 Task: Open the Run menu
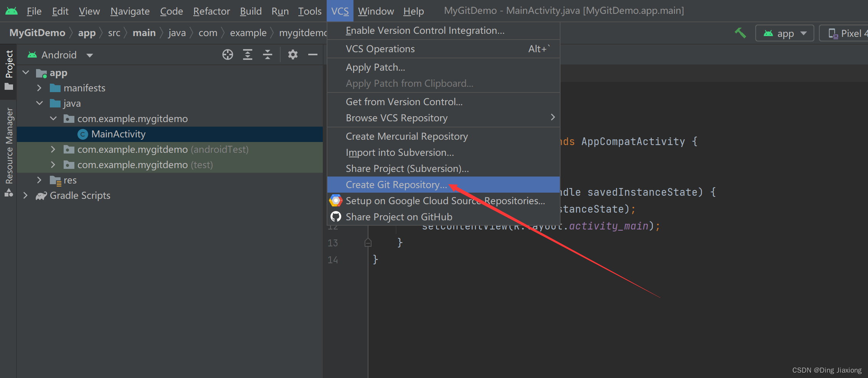280,11
